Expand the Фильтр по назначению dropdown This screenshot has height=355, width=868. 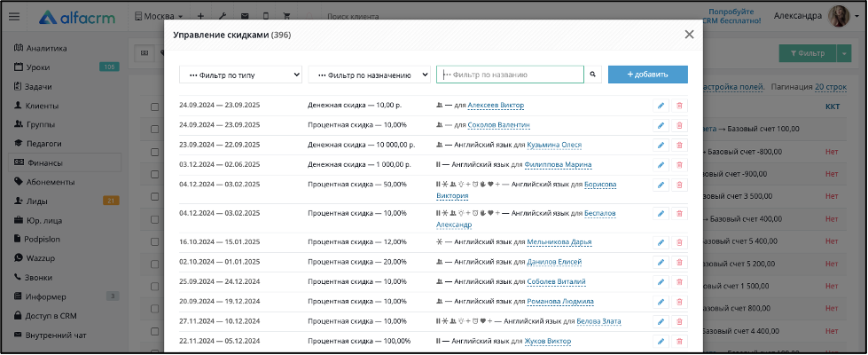tap(369, 75)
